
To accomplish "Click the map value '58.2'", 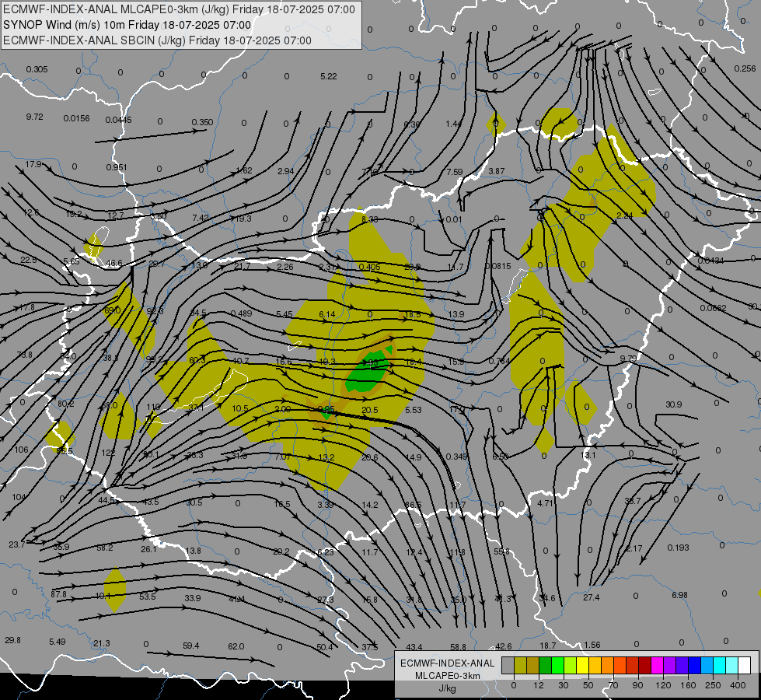I will [105, 548].
